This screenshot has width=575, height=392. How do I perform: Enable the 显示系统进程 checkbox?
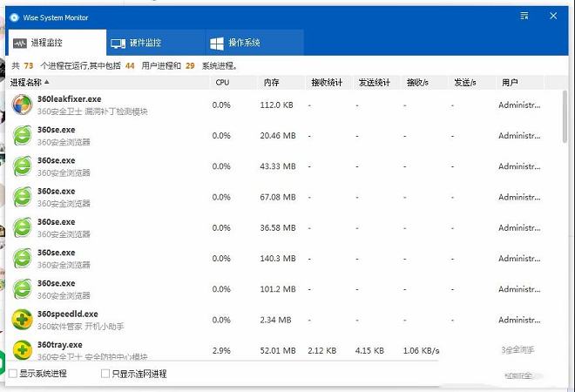(13, 374)
